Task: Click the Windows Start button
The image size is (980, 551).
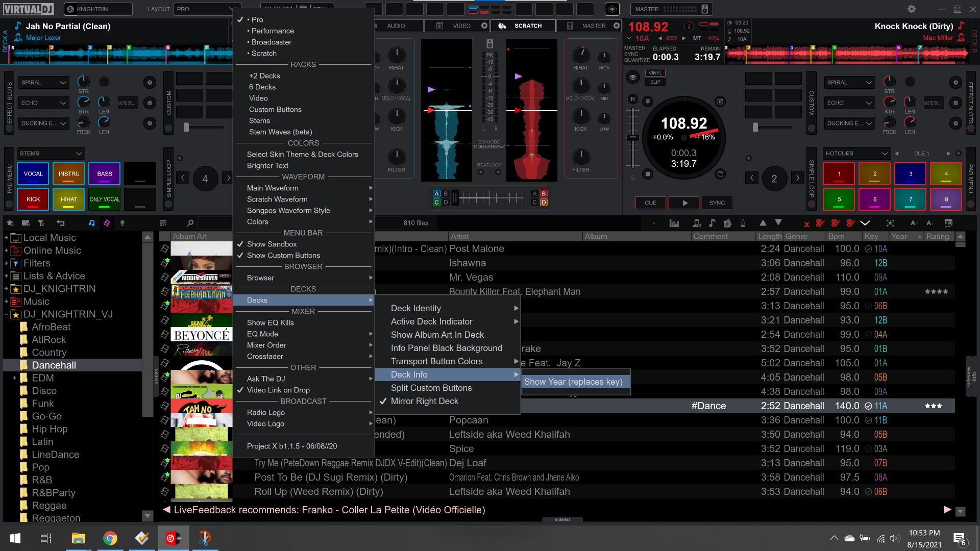Action: [x=15, y=538]
